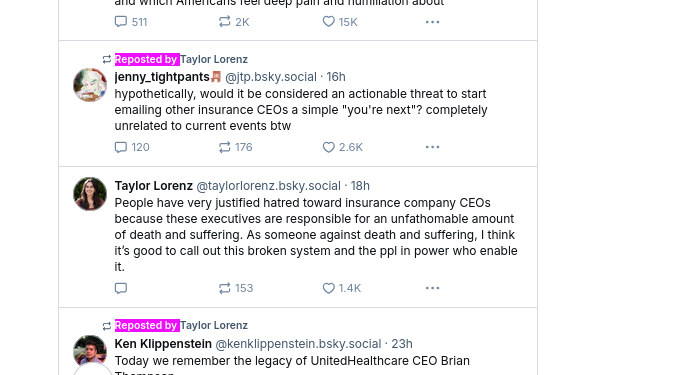The image size is (681, 375).
Task: Open more options on jenny_tightpants post
Action: tap(432, 147)
